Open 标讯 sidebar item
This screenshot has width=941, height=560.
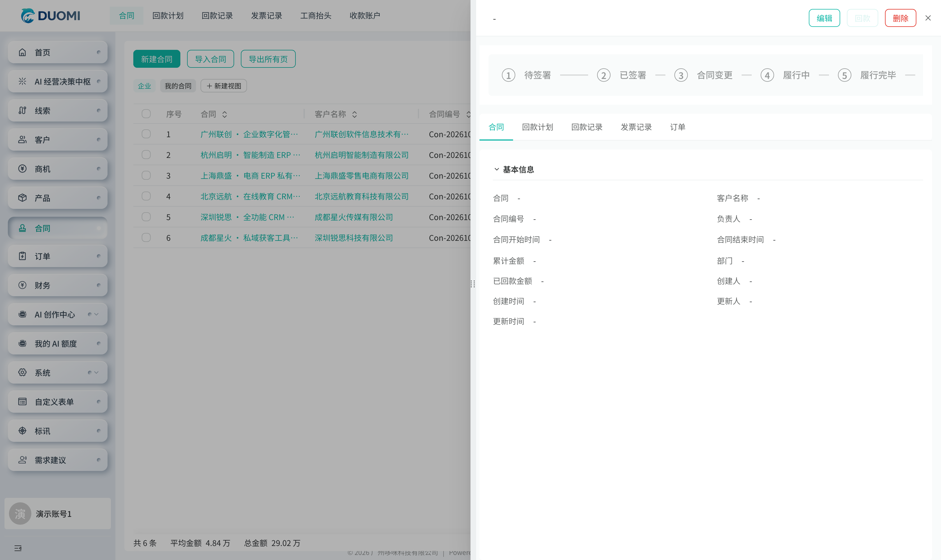coord(57,431)
